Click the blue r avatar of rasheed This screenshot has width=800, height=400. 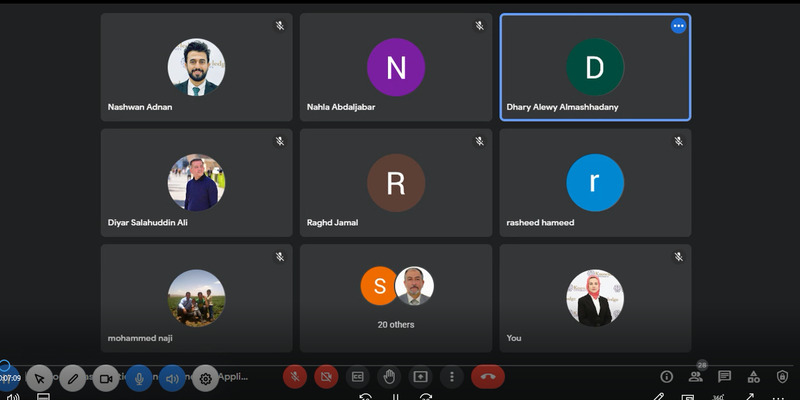595,183
